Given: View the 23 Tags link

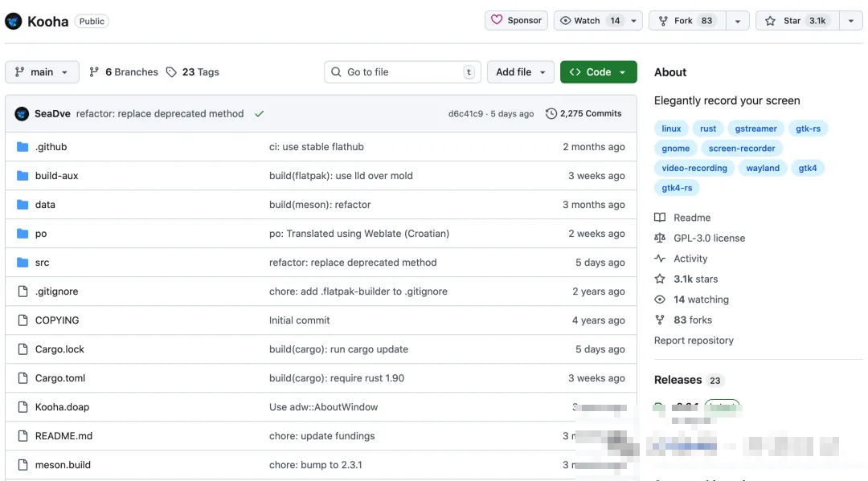Looking at the screenshot, I should (193, 72).
